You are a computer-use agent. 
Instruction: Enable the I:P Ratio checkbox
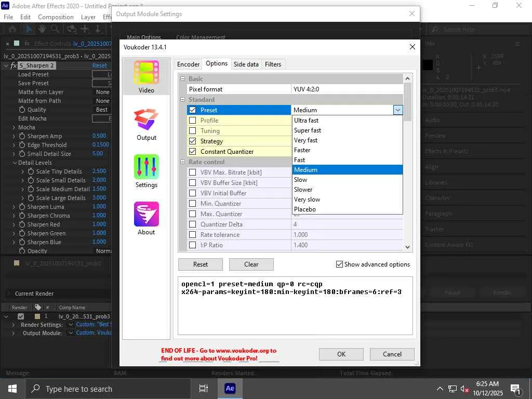192,245
